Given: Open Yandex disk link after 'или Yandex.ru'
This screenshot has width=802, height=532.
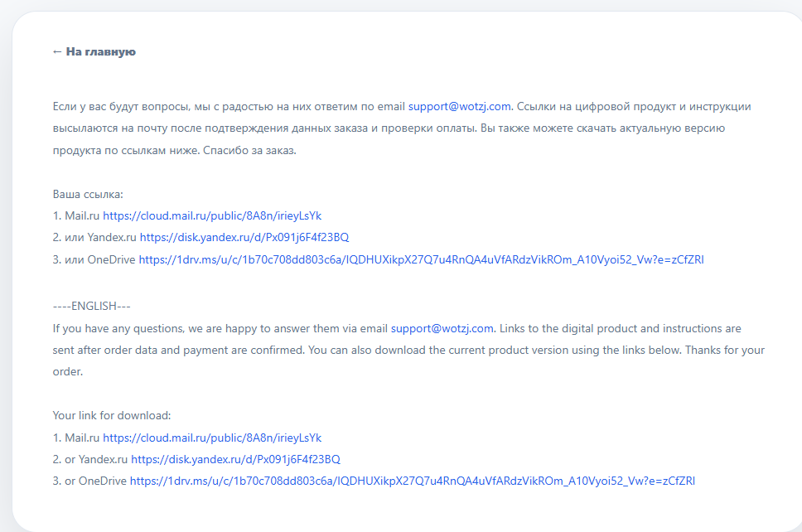Looking at the screenshot, I should point(244,237).
